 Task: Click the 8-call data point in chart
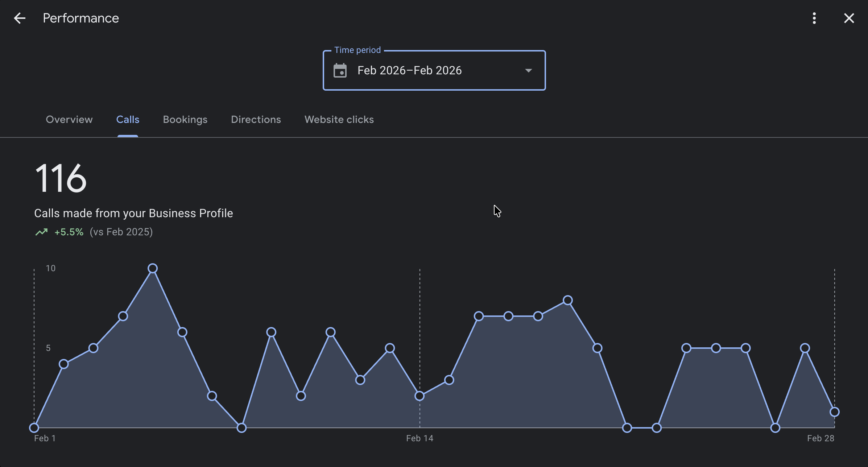click(568, 300)
